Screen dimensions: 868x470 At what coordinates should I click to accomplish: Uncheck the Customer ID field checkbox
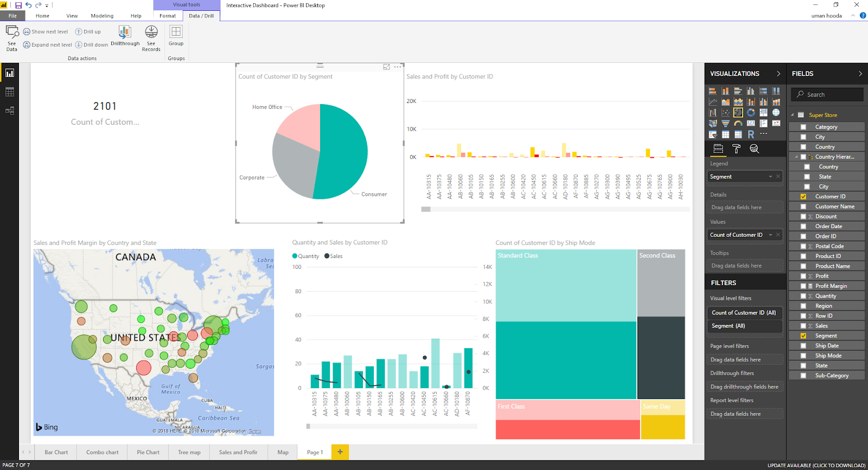(803, 197)
